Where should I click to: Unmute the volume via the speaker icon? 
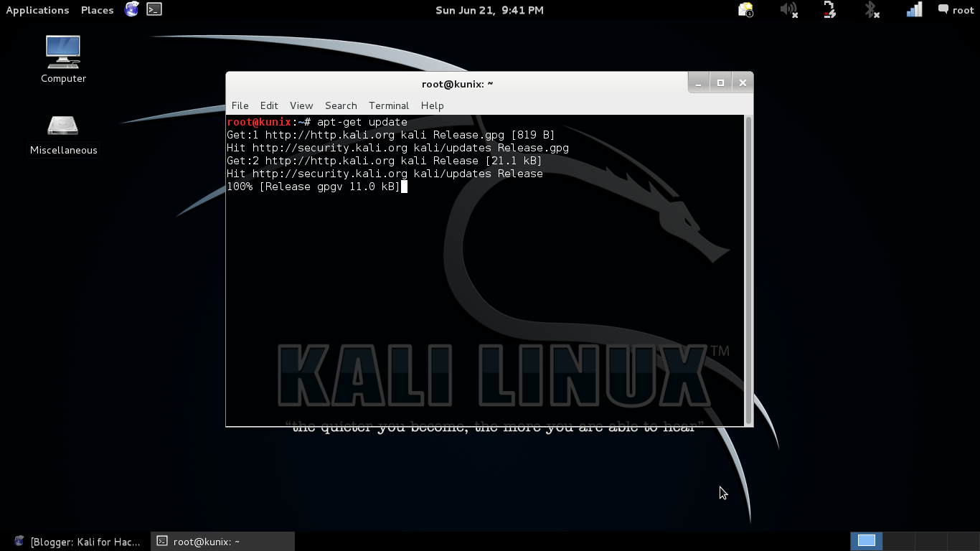pyautogui.click(x=788, y=10)
